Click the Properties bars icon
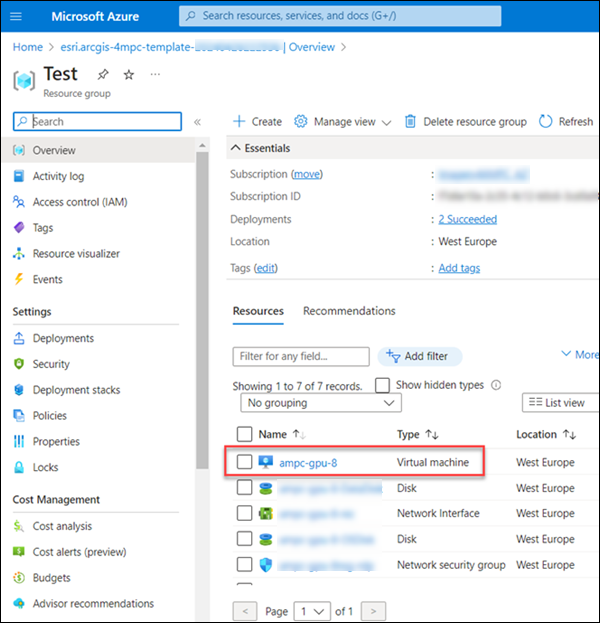The width and height of the screenshot is (600, 623). (x=19, y=441)
